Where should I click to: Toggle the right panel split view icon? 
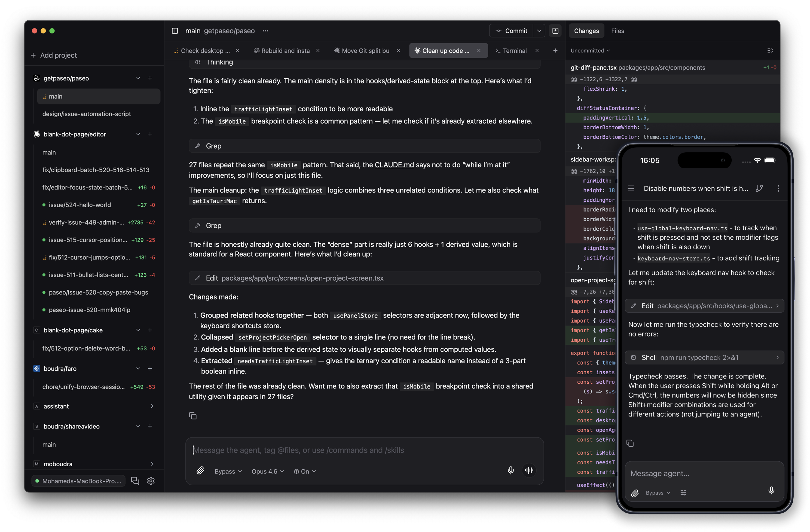[555, 31]
